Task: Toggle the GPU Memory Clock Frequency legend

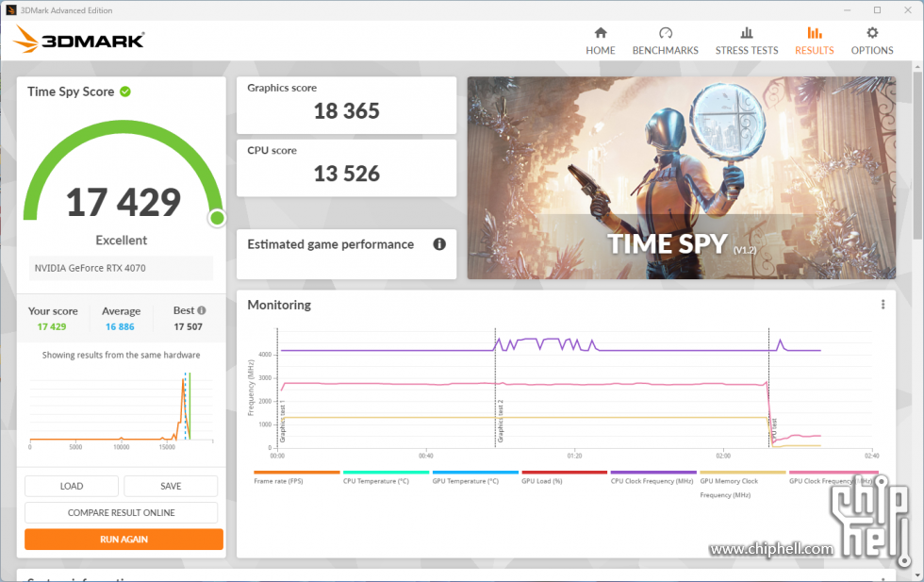Action: (x=743, y=485)
